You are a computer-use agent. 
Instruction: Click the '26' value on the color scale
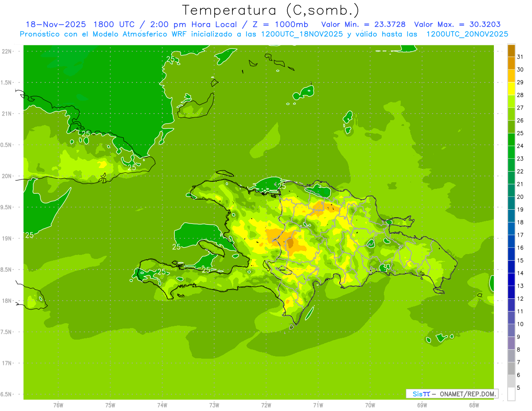pyautogui.click(x=520, y=121)
